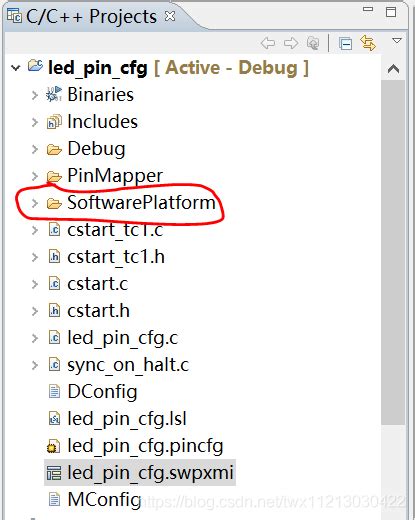Select the led_pin_cfg.pincfg chip icon
Screen dimensions: 415x520
click(x=54, y=446)
